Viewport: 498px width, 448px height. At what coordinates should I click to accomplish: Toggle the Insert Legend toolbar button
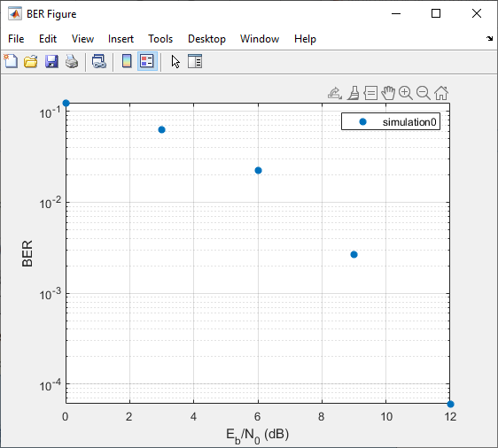(147, 61)
